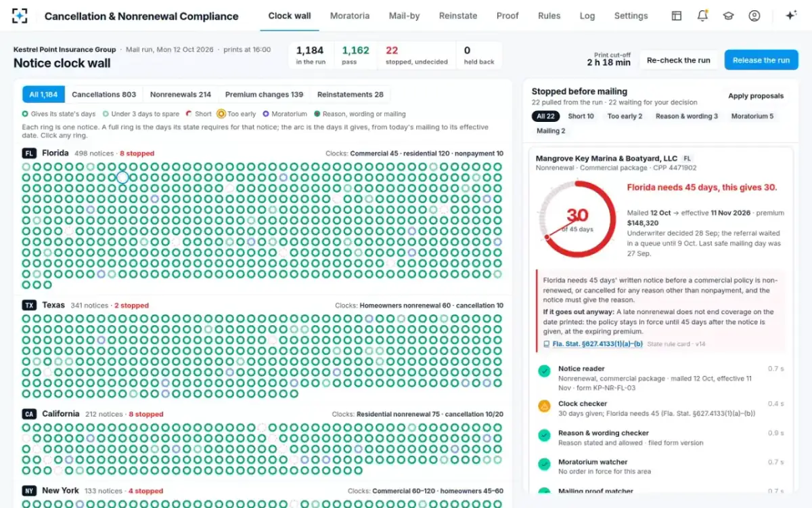The image size is (812, 508).
Task: Open the layout panel icon in header
Action: (x=677, y=16)
